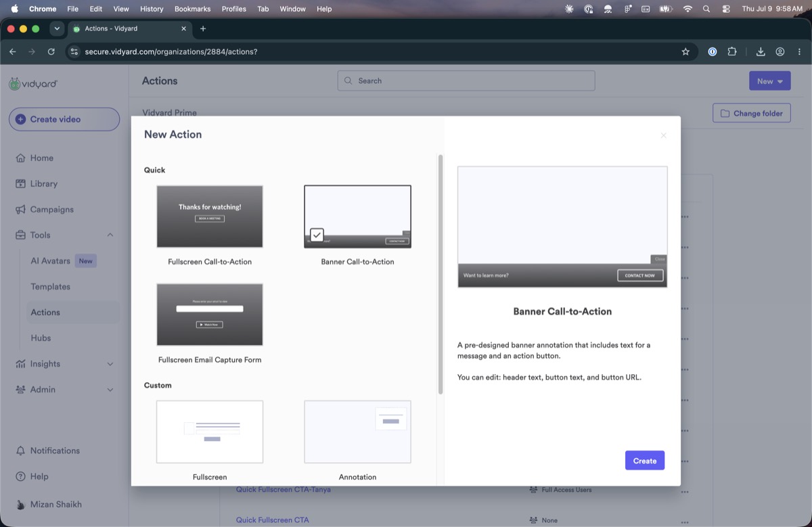812x527 pixels.
Task: Select the Actions - Vidyard tab
Action: click(129, 28)
